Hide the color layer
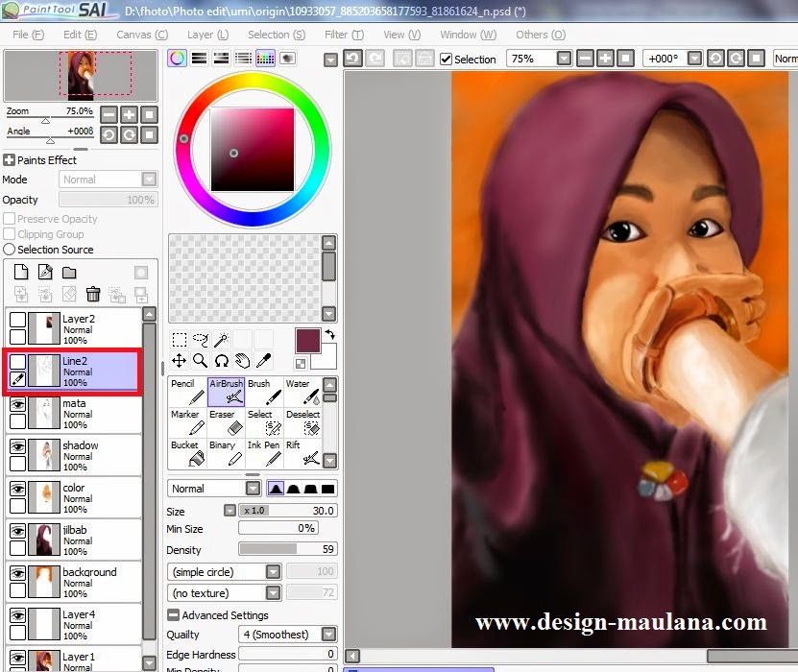798x672 pixels. tap(18, 490)
